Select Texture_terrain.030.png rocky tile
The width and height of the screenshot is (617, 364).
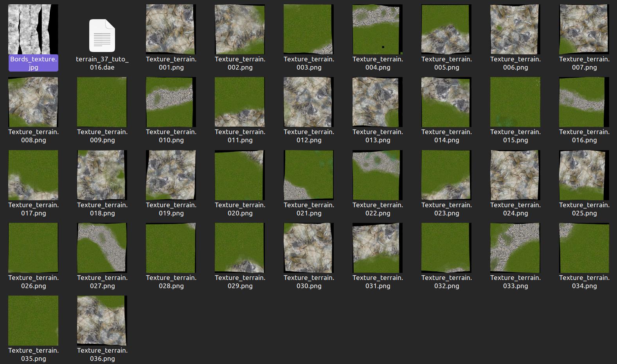pos(309,247)
